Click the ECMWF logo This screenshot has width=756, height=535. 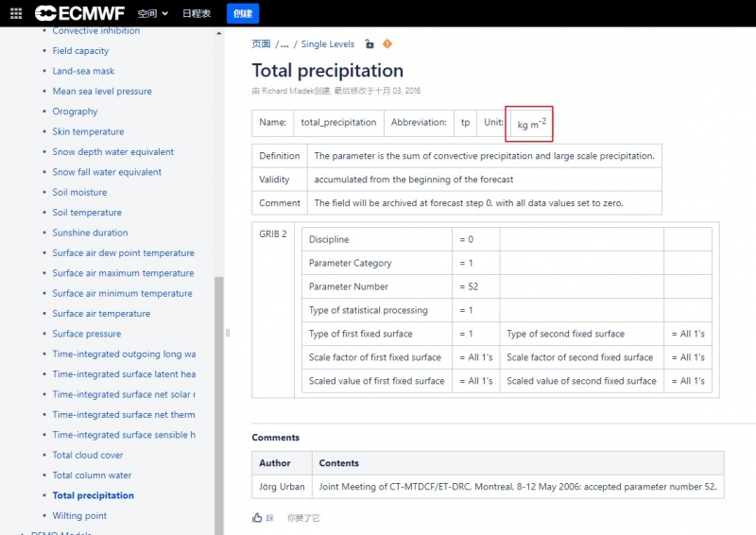[79, 13]
